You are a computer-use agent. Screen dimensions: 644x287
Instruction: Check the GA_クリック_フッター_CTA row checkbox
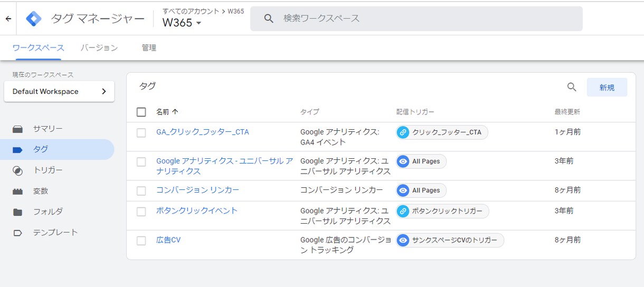141,132
